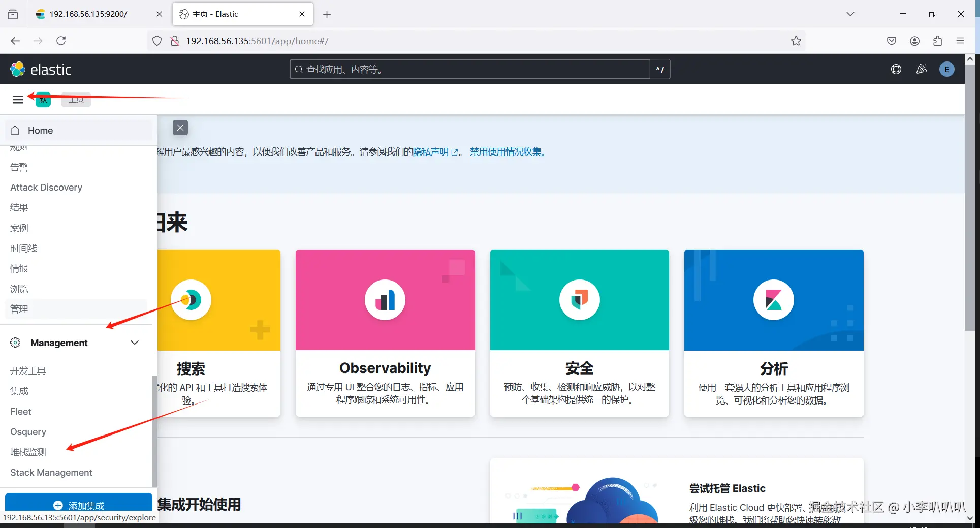Image resolution: width=980 pixels, height=528 pixels.
Task: Close the 主页 - Elastic tab
Action: click(x=302, y=14)
